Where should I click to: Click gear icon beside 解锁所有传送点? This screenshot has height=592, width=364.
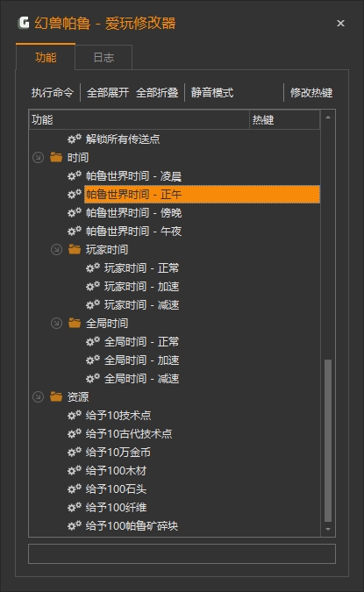[75, 139]
